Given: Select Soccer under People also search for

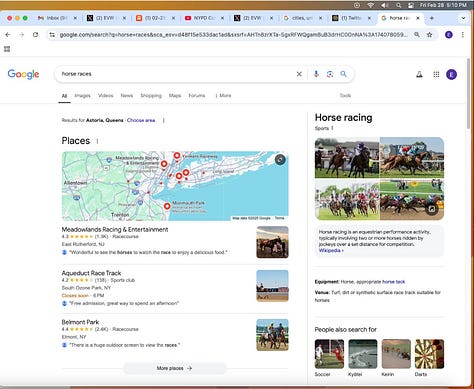Looking at the screenshot, I should click(x=329, y=358).
